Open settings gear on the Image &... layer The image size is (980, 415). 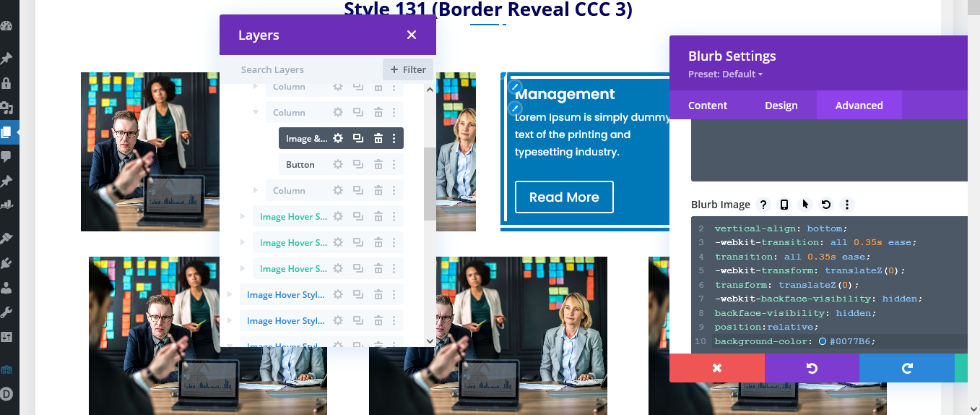[x=337, y=138]
